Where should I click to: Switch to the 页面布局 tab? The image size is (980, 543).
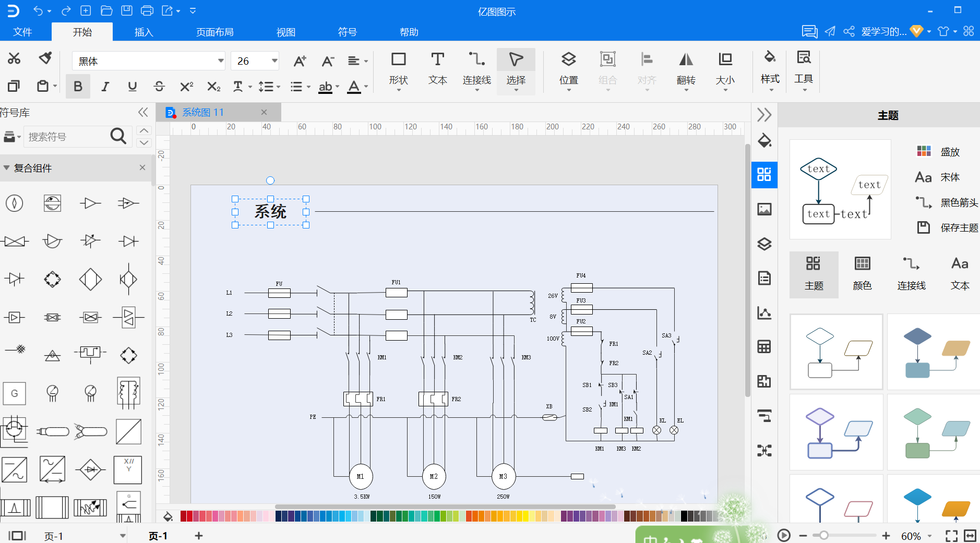[214, 32]
